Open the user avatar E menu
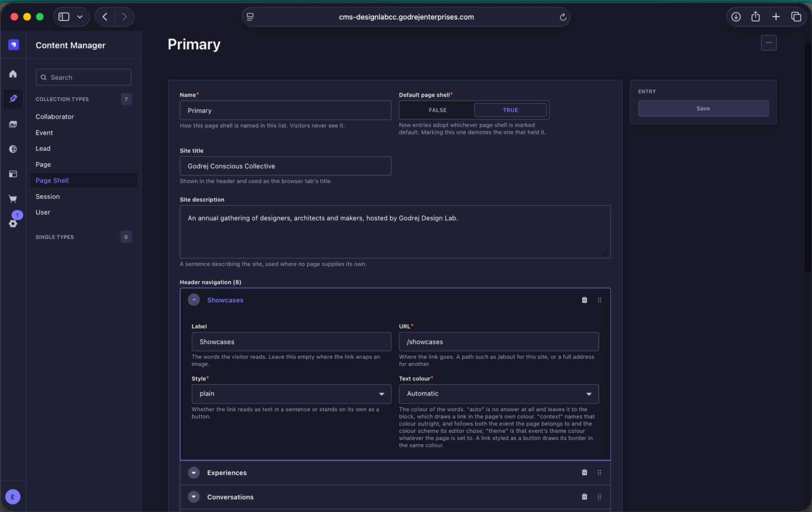Viewport: 812px width, 512px height. pos(13,497)
